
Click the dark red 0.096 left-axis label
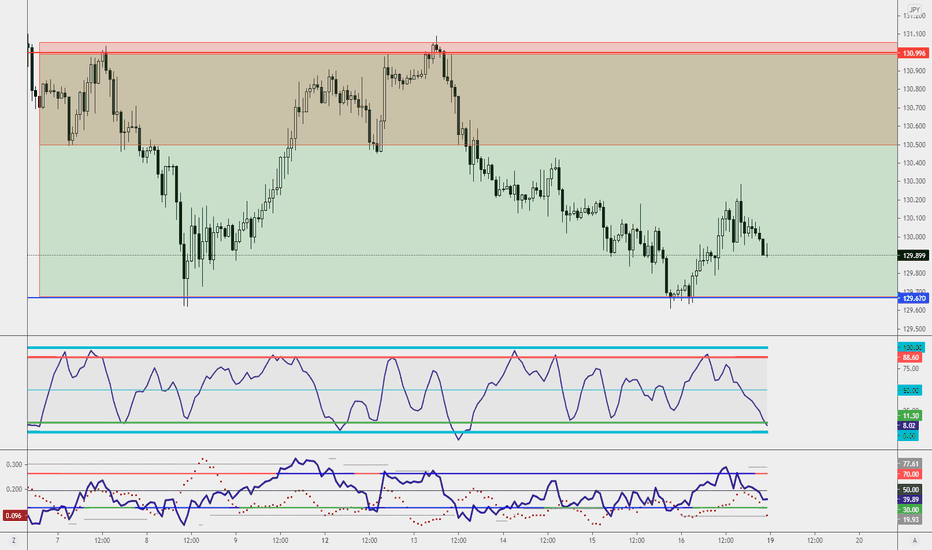(15, 516)
